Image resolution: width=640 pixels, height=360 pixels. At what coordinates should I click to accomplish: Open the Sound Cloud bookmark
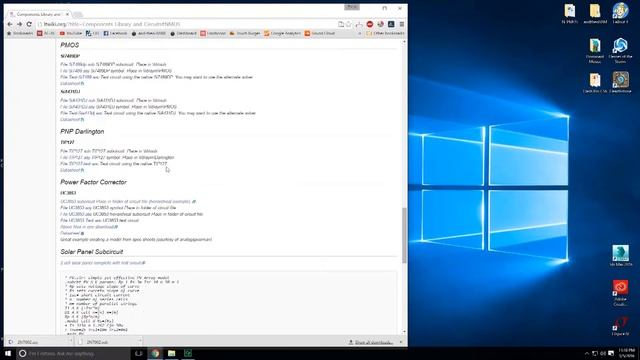pos(320,33)
